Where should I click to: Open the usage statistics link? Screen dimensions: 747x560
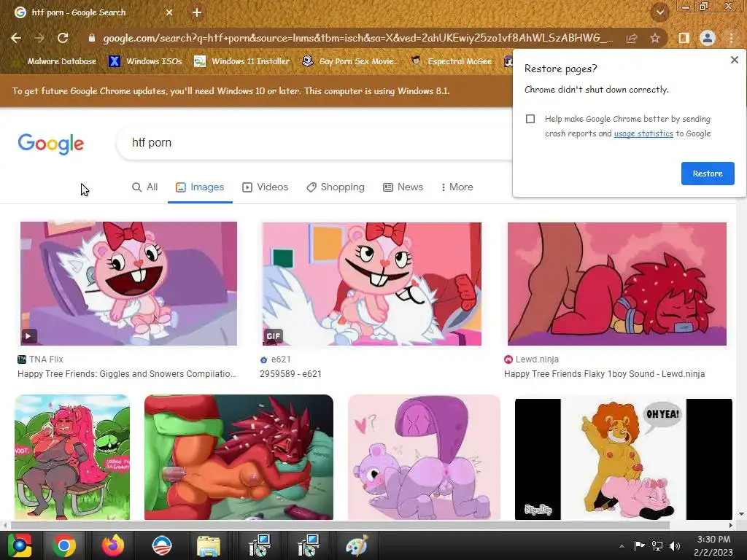pos(643,133)
